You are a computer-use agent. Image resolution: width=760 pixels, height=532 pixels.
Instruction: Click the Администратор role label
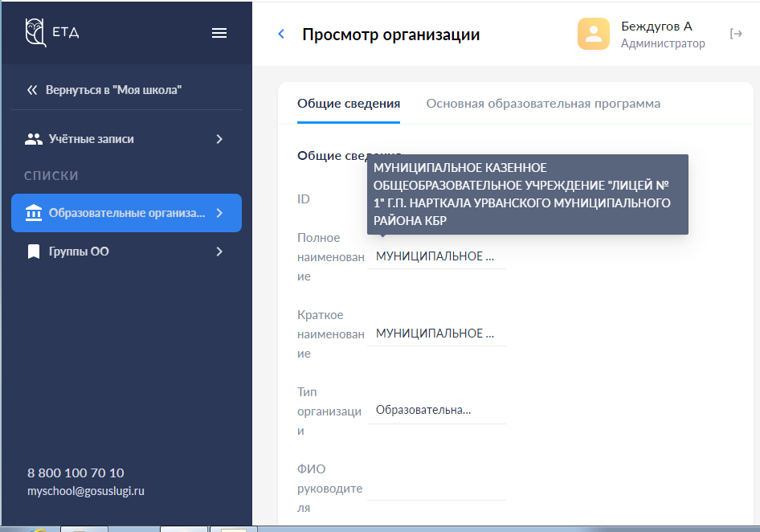[x=663, y=43]
